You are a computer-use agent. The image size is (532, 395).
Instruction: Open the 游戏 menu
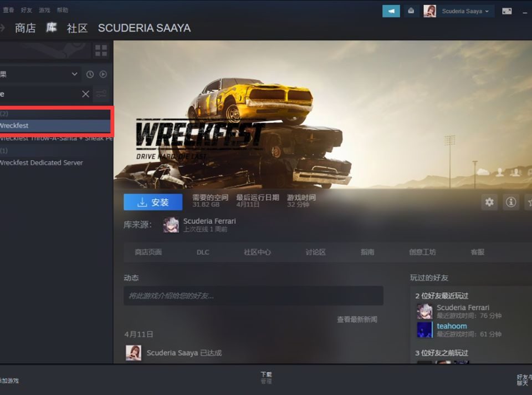[x=44, y=10]
